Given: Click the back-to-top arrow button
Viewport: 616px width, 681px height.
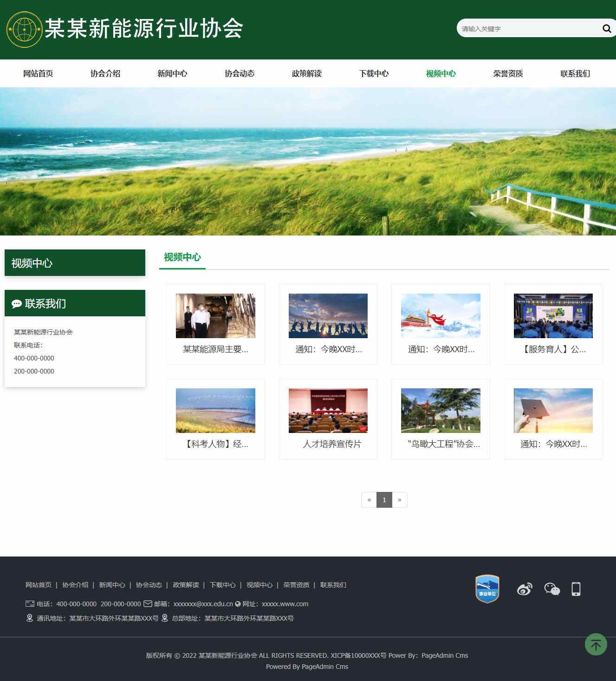Looking at the screenshot, I should tap(596, 644).
